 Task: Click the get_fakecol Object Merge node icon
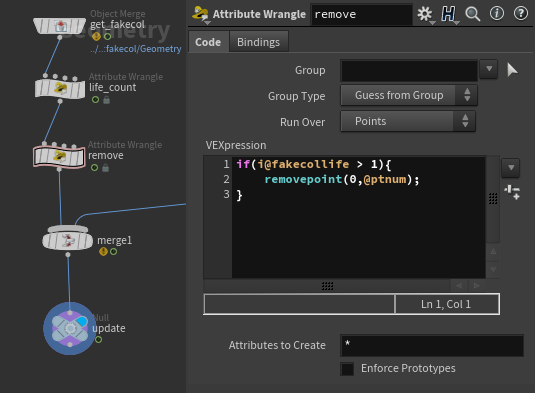point(60,26)
